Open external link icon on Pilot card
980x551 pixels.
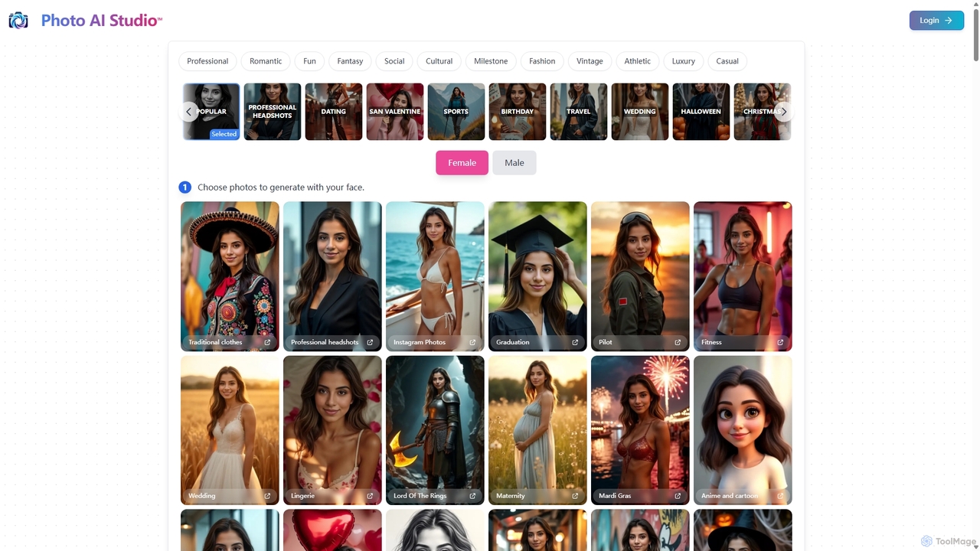pyautogui.click(x=678, y=342)
